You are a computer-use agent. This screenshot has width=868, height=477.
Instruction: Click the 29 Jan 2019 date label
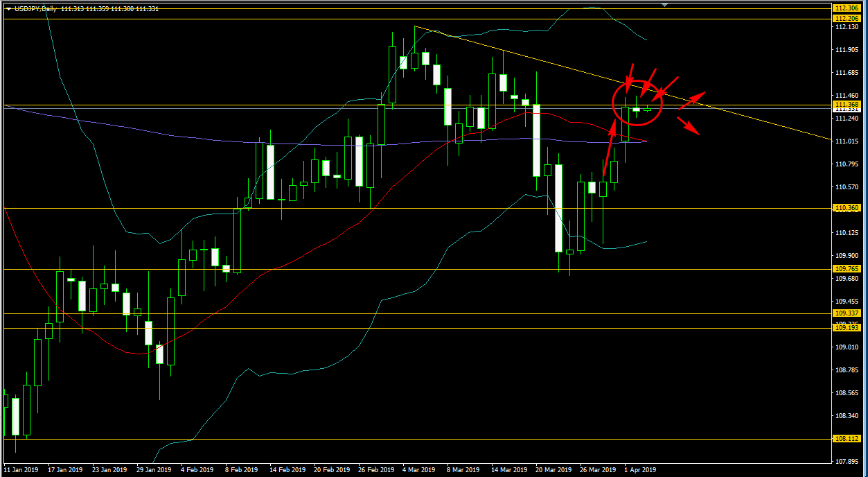point(154,470)
